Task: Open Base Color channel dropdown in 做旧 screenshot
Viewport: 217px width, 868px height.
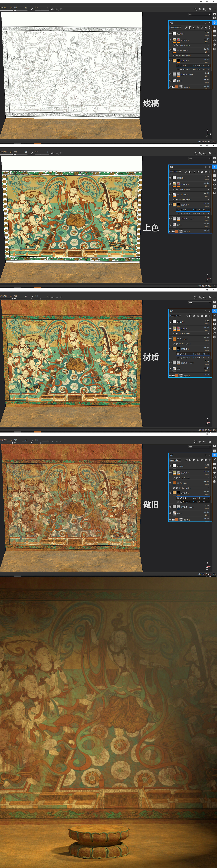Action: point(175,460)
